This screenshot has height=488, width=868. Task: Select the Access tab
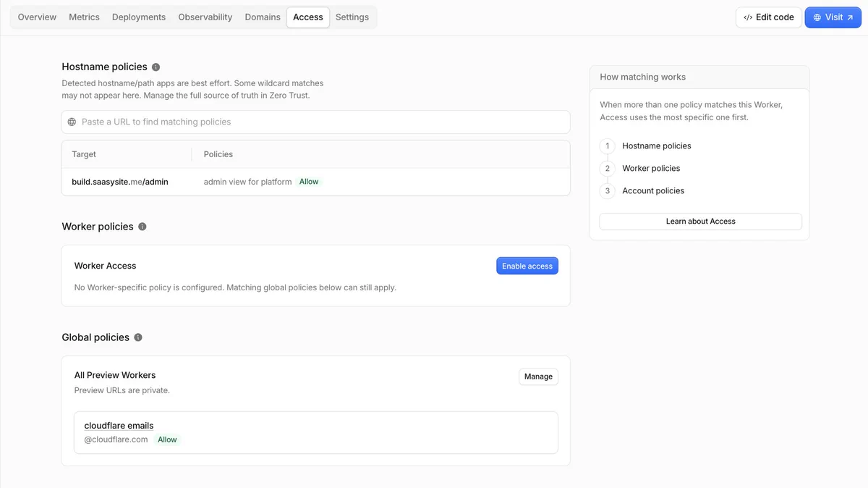click(x=308, y=17)
